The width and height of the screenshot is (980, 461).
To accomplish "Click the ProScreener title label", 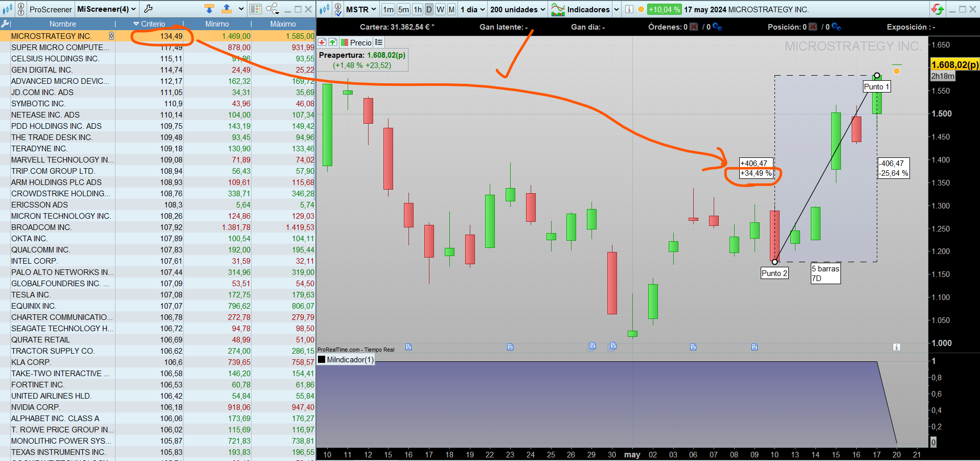I will tap(51, 9).
